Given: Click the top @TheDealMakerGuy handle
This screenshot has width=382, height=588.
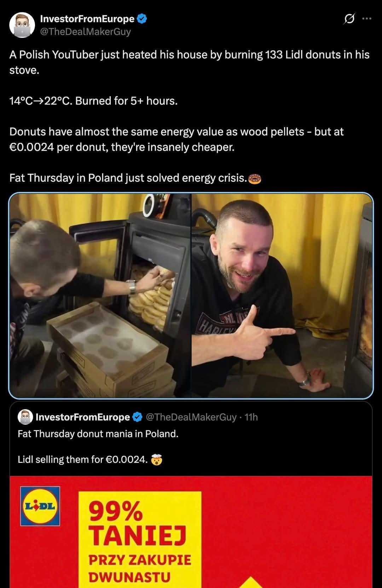Looking at the screenshot, I should click(85, 31).
